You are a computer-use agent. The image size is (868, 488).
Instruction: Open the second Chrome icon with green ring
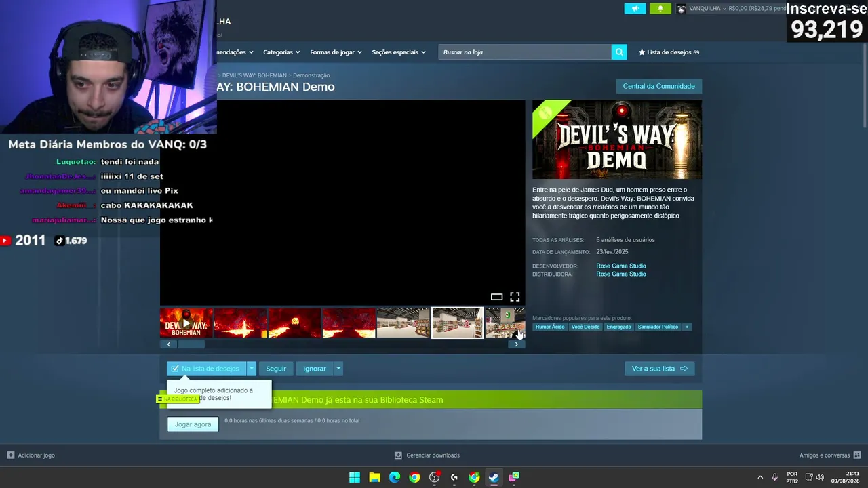pos(474,477)
